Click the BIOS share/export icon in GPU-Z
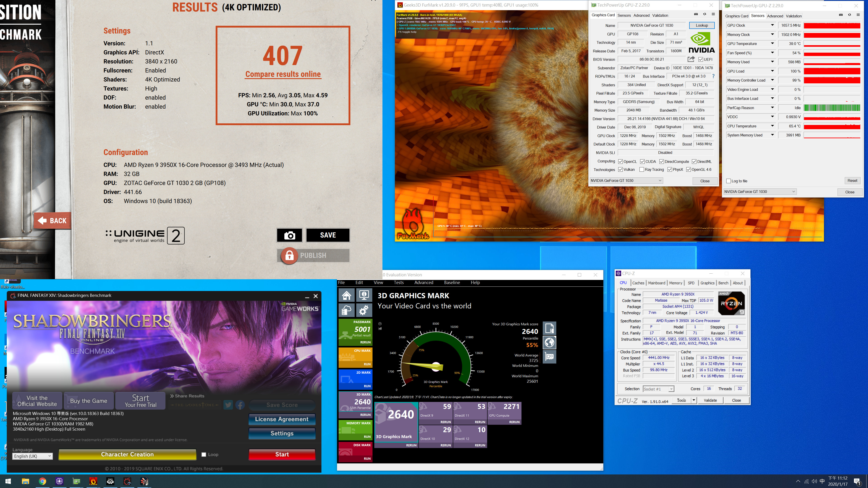Screen dimensions: 868x488 click(691, 59)
